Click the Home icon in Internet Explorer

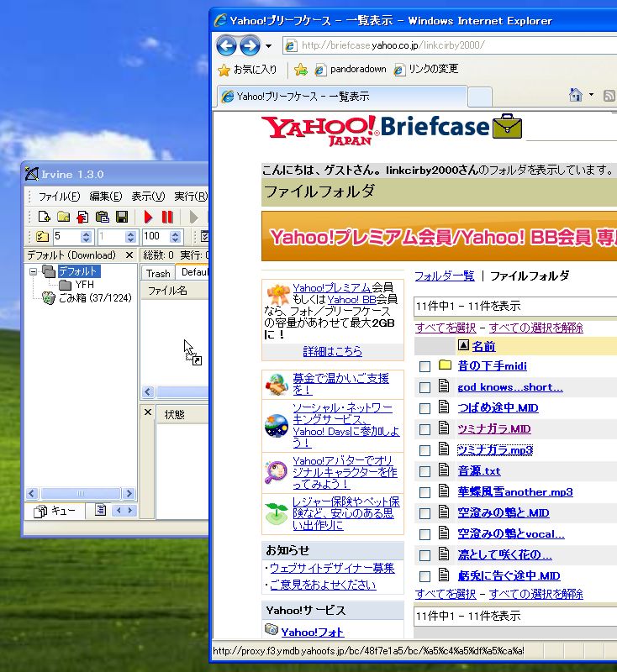click(x=576, y=95)
